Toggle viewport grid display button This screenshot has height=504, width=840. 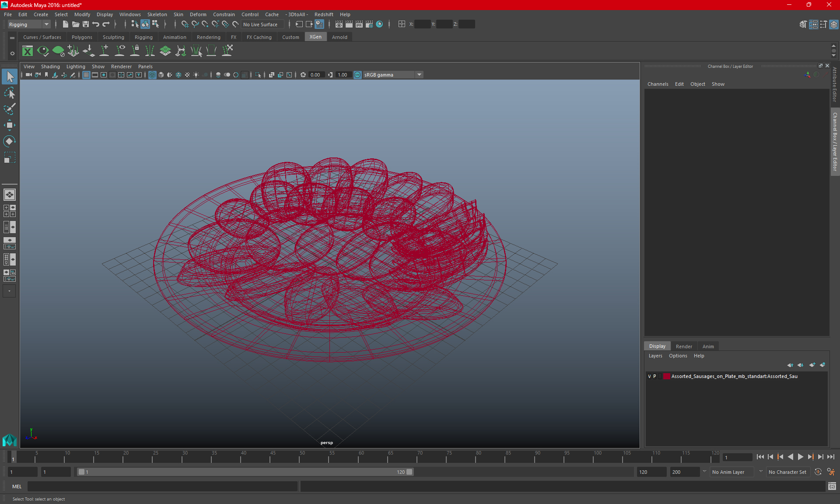tap(86, 75)
